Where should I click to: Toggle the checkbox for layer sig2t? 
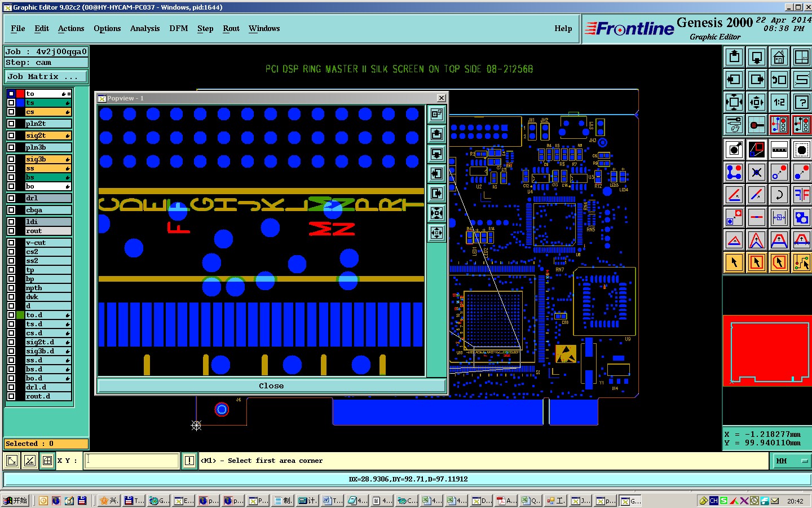[x=11, y=135]
